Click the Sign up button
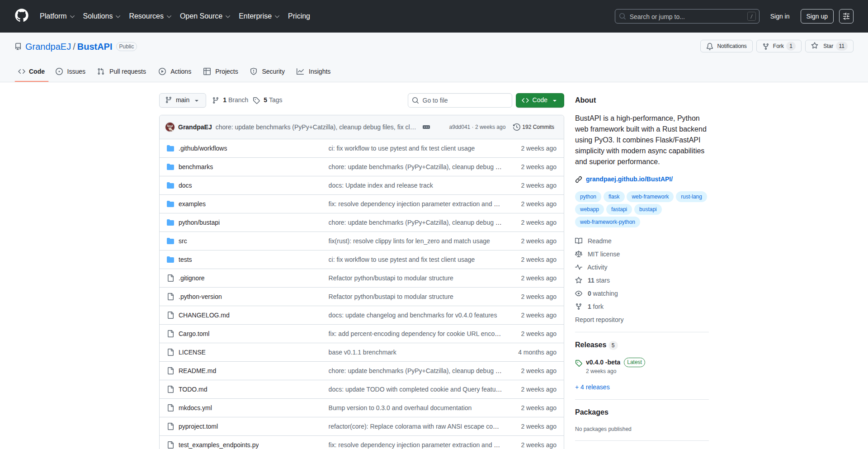The image size is (868, 449). click(x=817, y=16)
